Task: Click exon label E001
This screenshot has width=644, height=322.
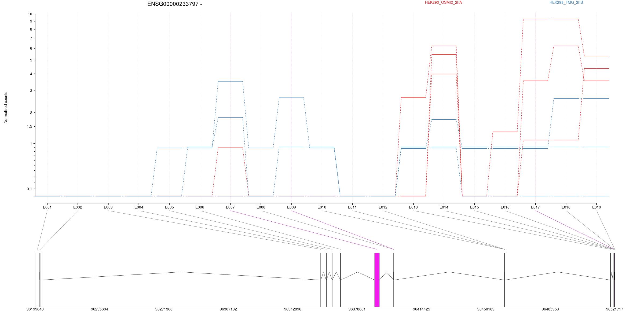Action: (47, 207)
